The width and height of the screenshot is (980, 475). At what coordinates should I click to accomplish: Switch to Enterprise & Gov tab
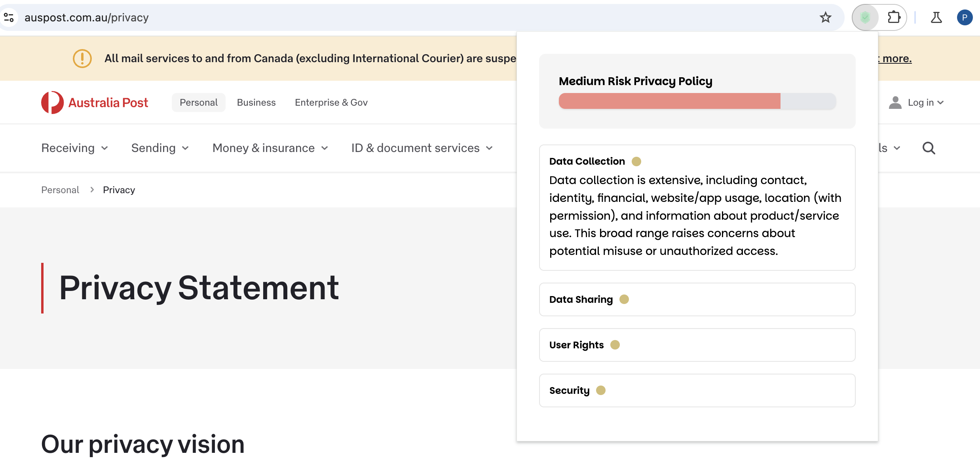click(x=331, y=103)
